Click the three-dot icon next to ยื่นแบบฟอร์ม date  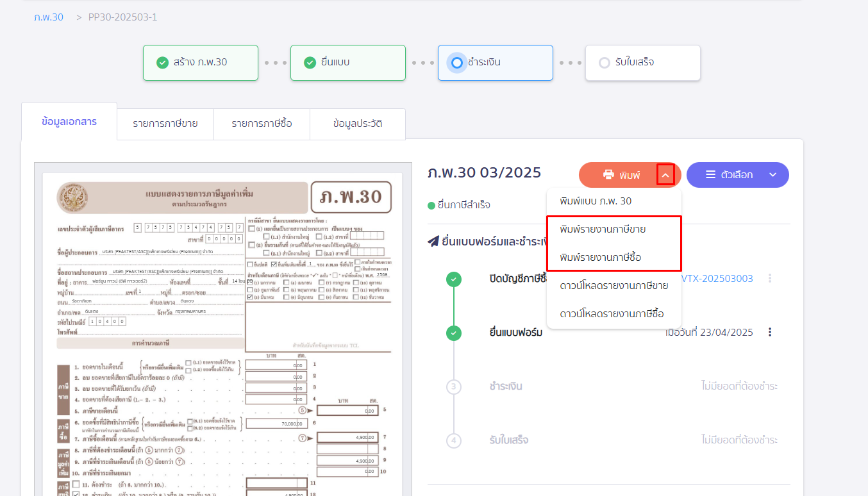769,332
